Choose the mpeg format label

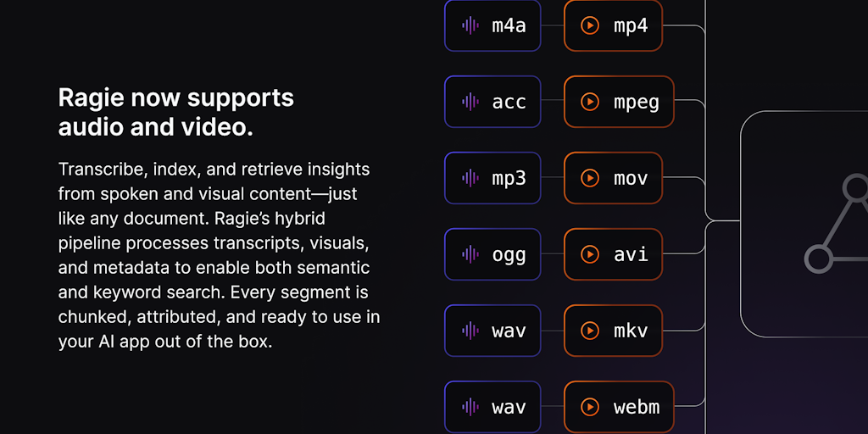click(x=637, y=103)
